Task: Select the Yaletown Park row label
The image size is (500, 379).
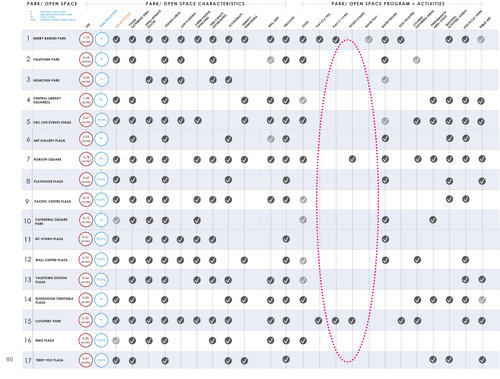Action: [46, 59]
